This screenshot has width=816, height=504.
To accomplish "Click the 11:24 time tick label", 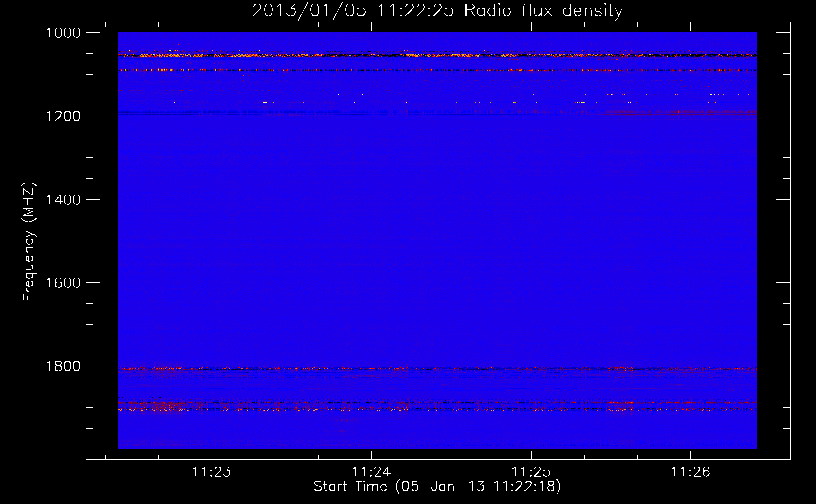I will (371, 472).
